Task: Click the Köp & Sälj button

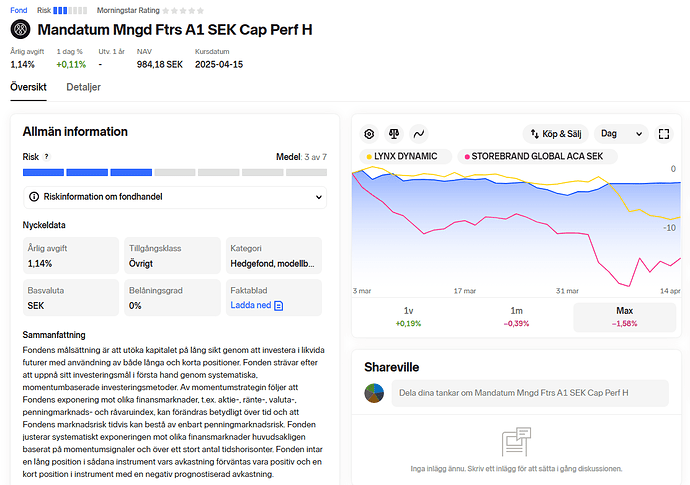Action: coord(555,133)
